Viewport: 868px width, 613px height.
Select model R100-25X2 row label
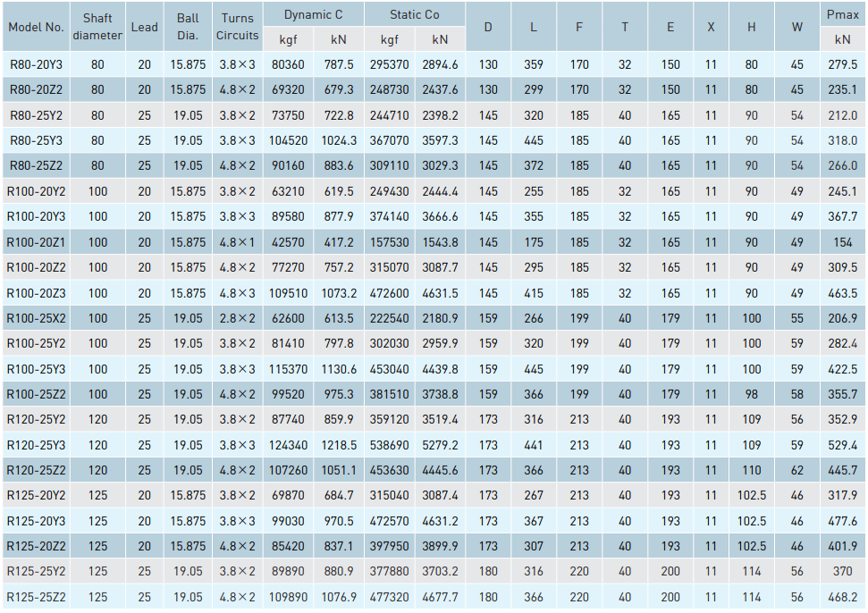[x=37, y=318]
